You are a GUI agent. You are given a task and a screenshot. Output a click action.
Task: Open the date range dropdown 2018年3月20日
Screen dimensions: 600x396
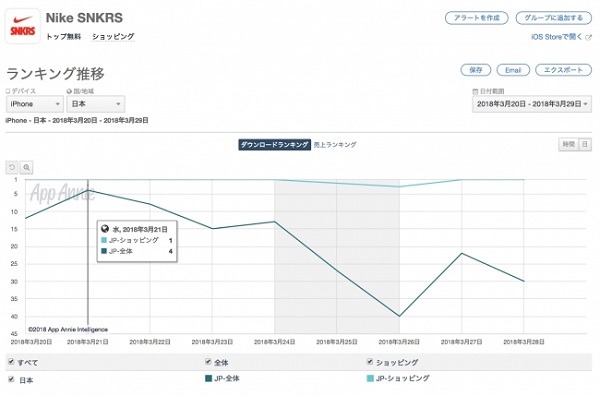point(532,104)
